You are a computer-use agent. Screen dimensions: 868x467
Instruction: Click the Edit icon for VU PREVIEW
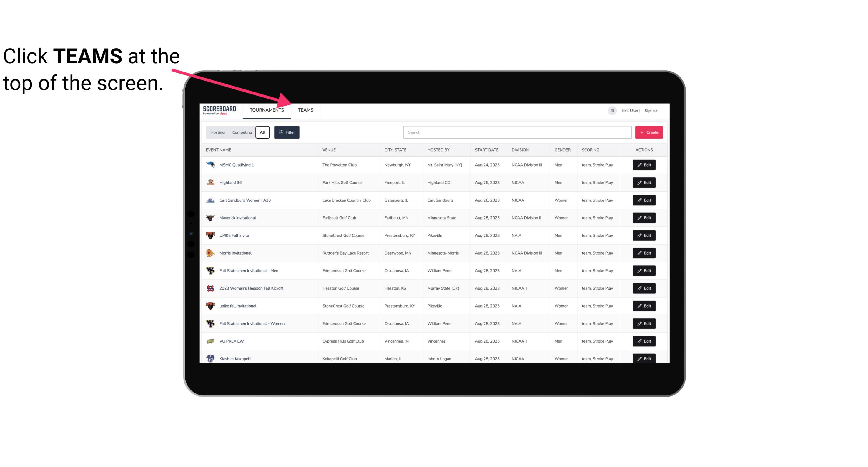[644, 341]
